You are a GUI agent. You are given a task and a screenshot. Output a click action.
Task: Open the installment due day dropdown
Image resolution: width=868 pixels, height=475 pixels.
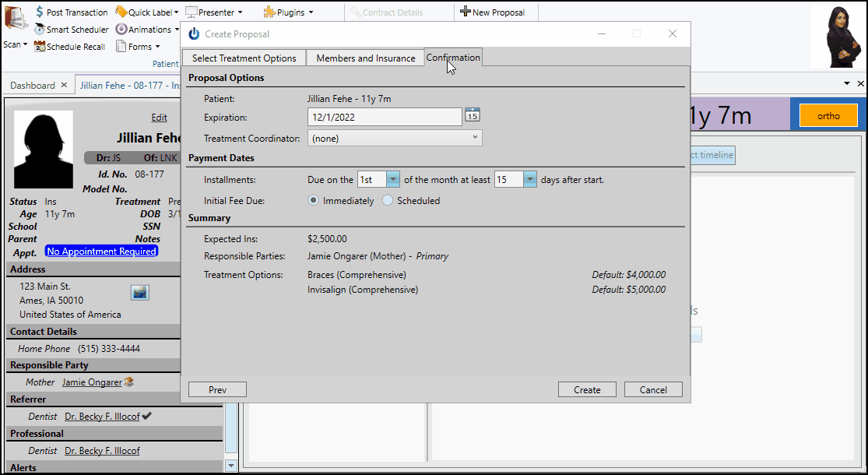click(x=393, y=180)
